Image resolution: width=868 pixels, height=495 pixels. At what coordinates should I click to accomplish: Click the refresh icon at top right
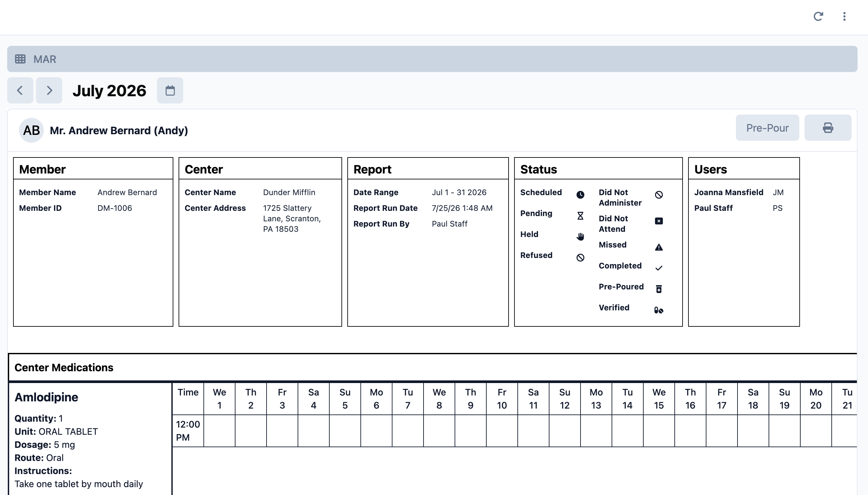818,16
